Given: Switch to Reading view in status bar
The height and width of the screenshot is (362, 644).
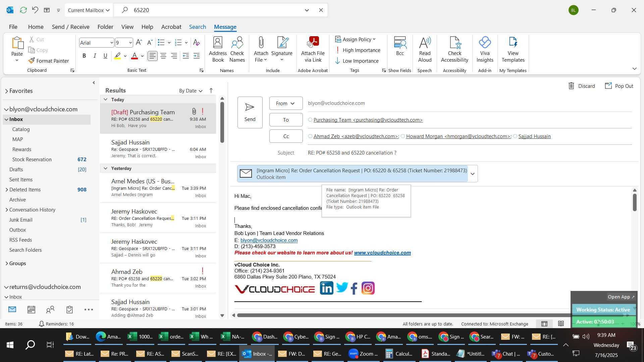Looking at the screenshot, I should pos(561,324).
